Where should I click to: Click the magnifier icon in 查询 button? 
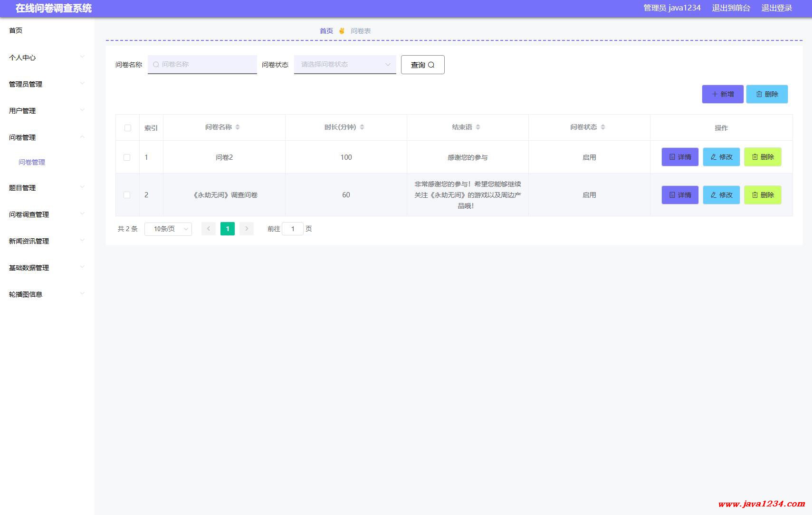(x=431, y=65)
